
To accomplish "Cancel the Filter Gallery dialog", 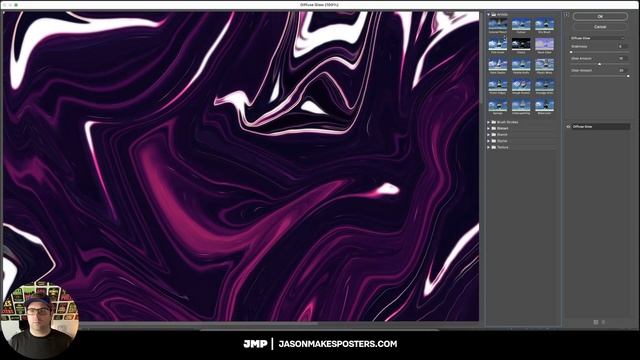I will pos(600,27).
